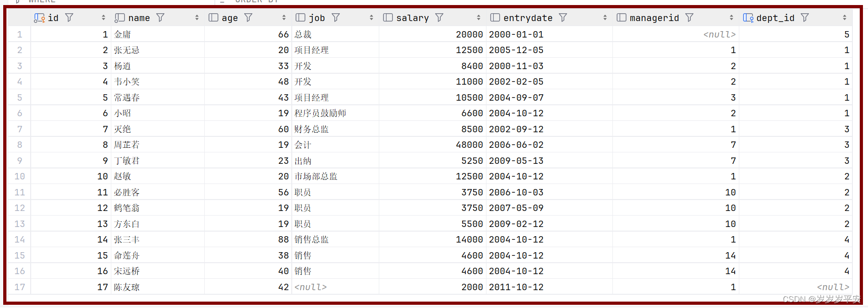
Task: Click entrydate cell 2011-10-12
Action: coord(516,287)
